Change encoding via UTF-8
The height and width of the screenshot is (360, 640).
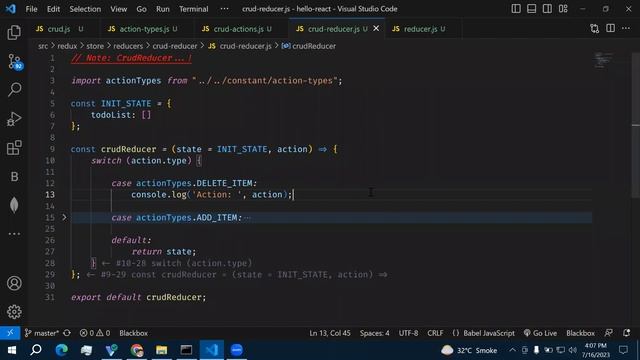(x=408, y=333)
